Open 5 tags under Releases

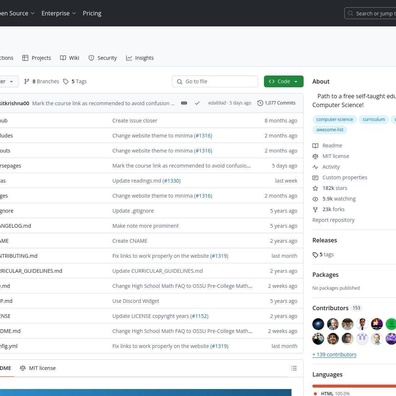[323, 255]
